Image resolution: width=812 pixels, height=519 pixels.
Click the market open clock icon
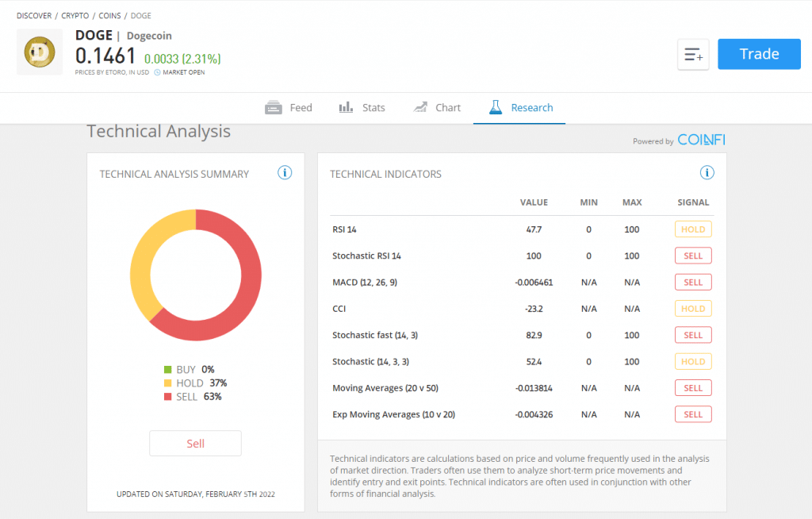click(158, 72)
